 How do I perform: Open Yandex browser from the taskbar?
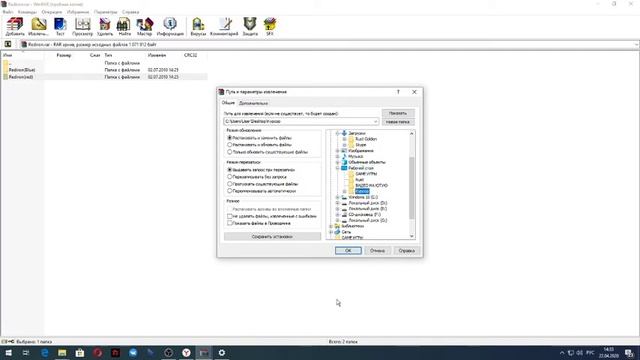[x=186, y=353]
